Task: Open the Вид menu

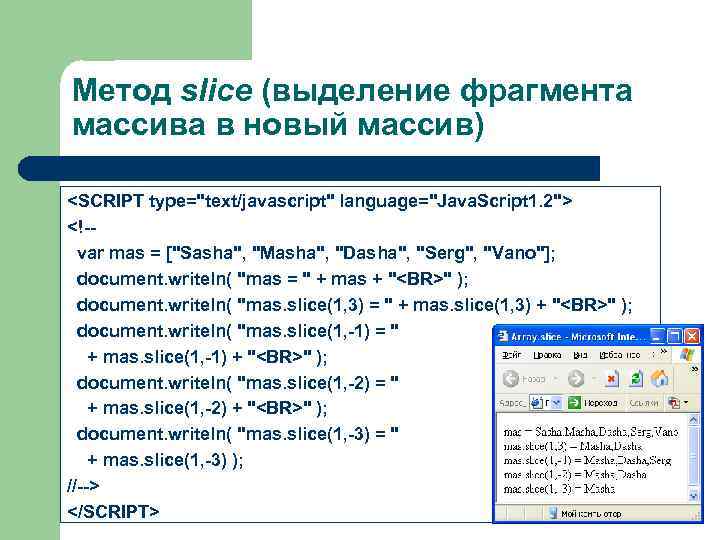Action: (x=580, y=355)
